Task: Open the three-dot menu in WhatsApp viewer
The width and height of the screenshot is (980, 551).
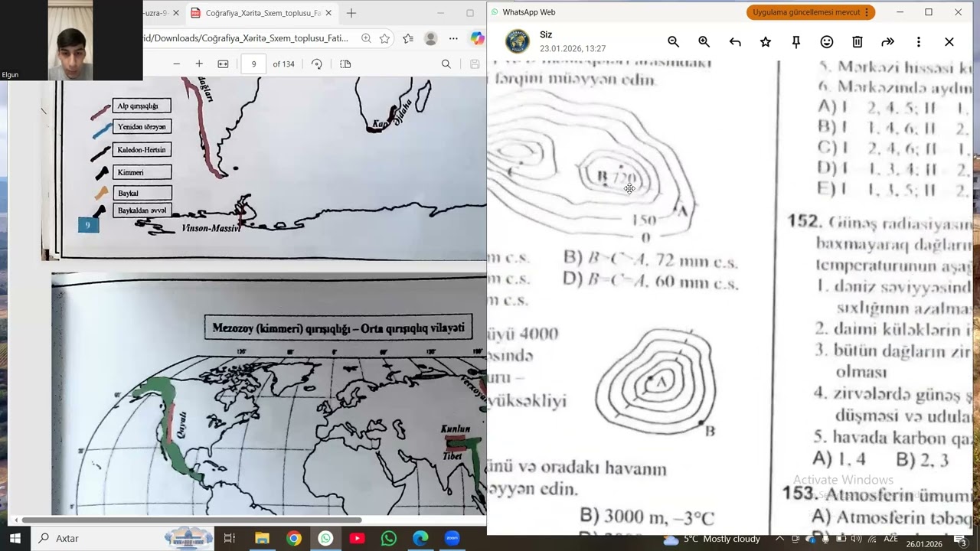Action: [919, 42]
